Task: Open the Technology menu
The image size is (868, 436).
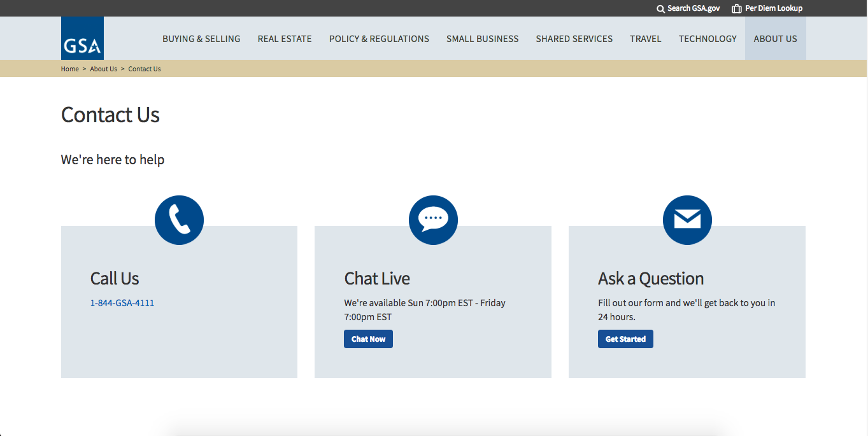Action: click(708, 39)
